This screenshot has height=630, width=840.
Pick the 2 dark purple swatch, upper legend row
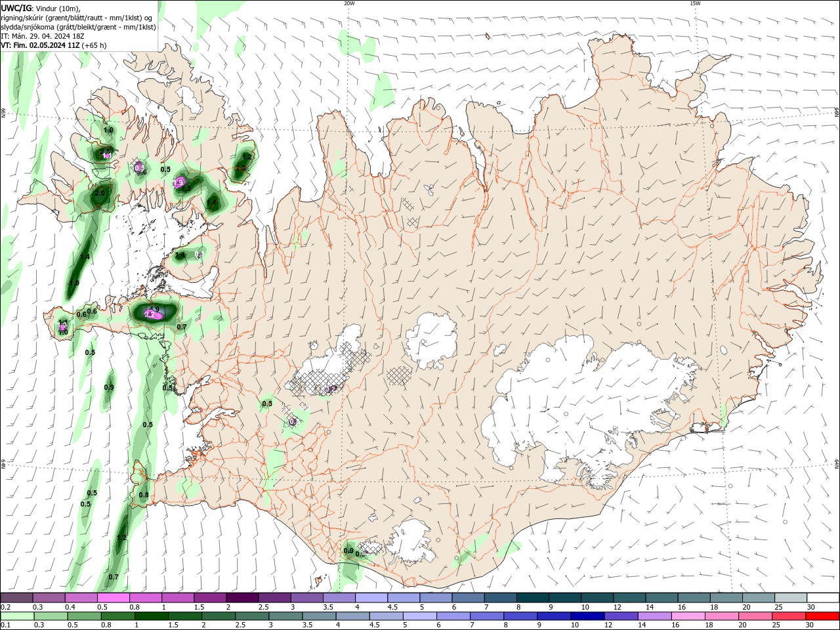point(241,597)
